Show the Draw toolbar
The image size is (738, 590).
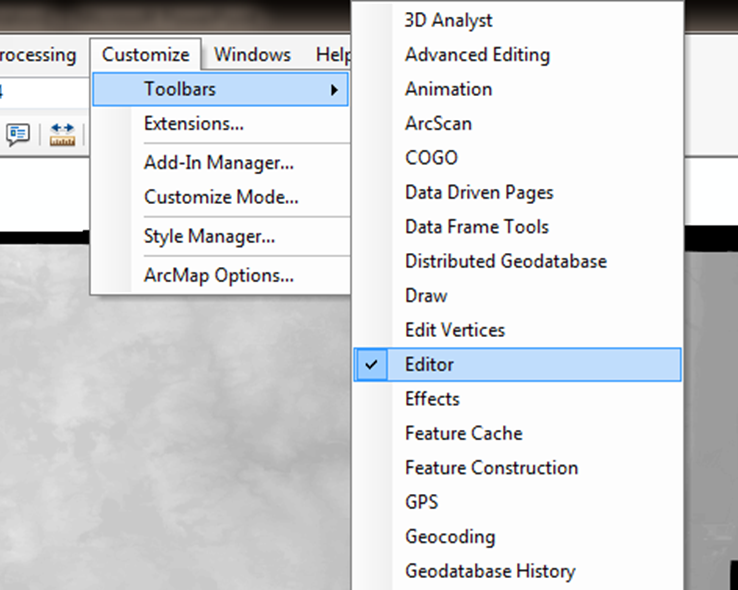tap(517, 295)
